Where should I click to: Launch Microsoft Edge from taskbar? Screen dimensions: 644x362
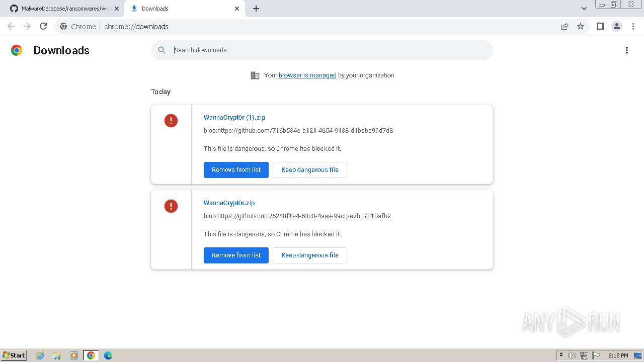pyautogui.click(x=108, y=355)
